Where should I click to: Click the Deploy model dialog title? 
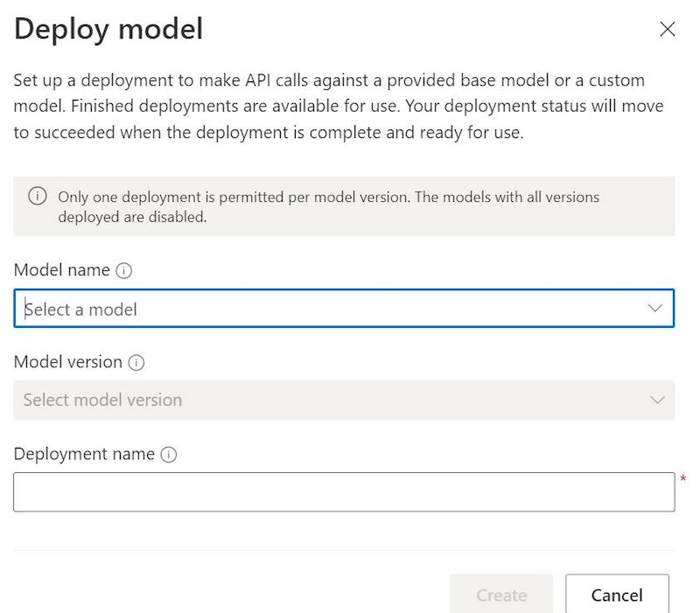[108, 29]
